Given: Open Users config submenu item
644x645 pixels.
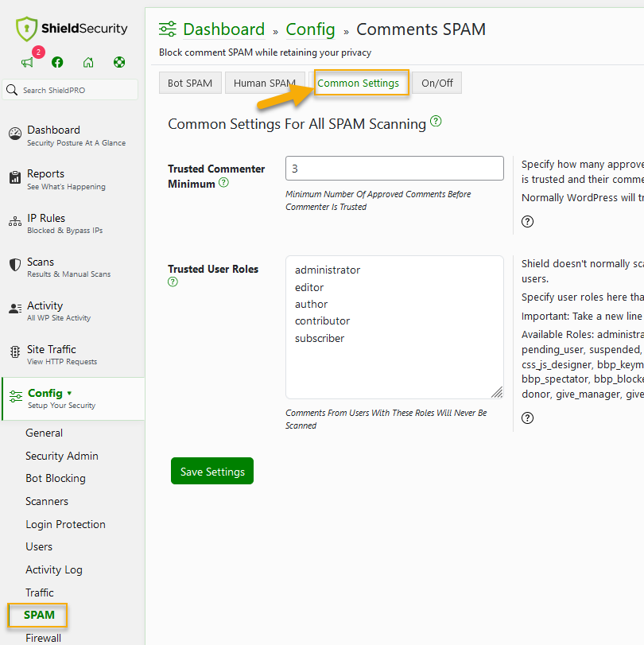Looking at the screenshot, I should click(39, 546).
